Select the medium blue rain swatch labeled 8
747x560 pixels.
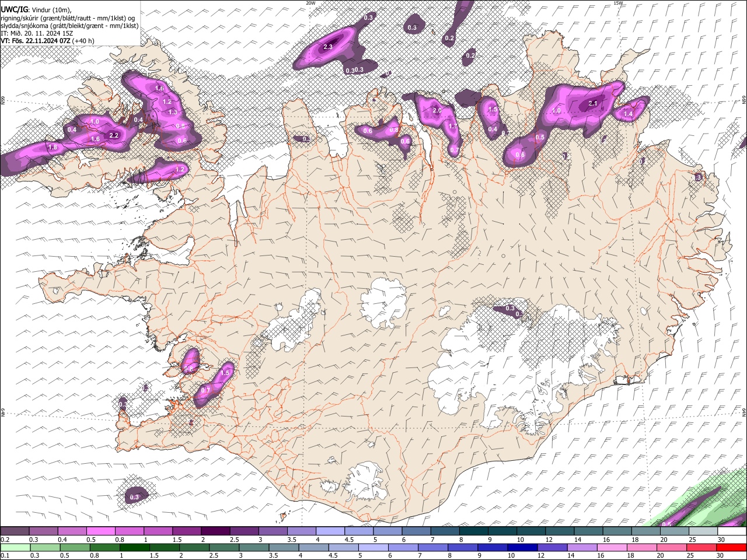(463, 547)
